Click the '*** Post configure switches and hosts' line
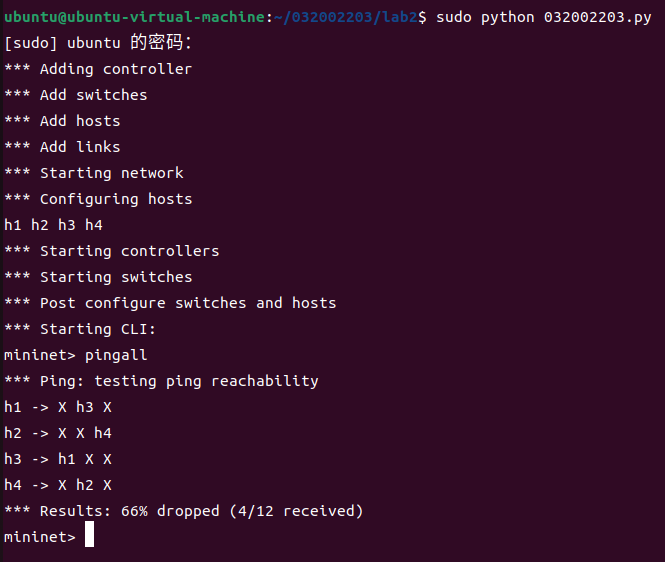Screen dimensions: 665x562 tap(170, 303)
